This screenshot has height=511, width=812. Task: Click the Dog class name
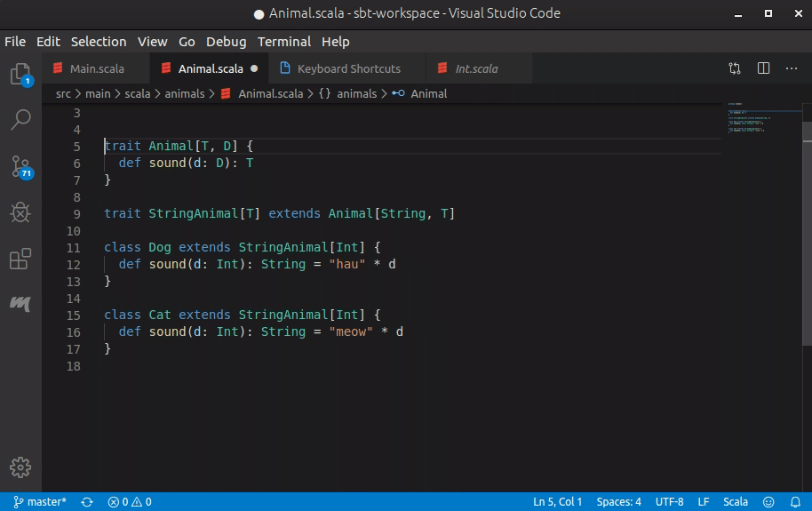(160, 247)
